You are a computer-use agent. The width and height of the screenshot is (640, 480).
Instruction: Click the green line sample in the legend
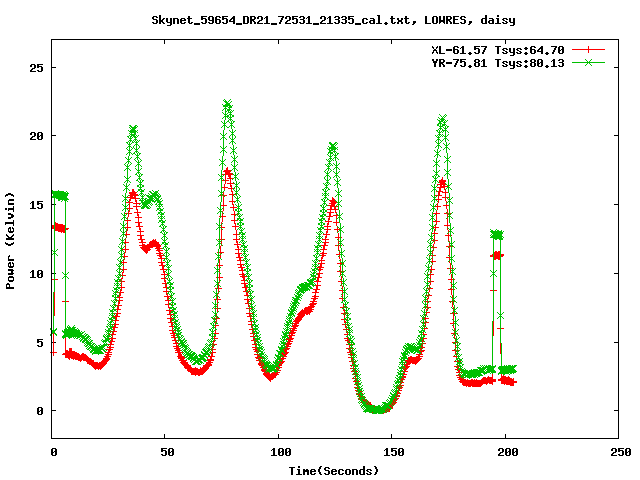click(x=588, y=62)
